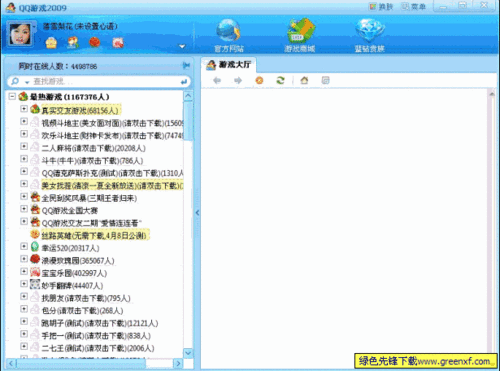Click the 妙手翻牌 card icon
Viewport: 500px width, 371px height.
point(35,284)
